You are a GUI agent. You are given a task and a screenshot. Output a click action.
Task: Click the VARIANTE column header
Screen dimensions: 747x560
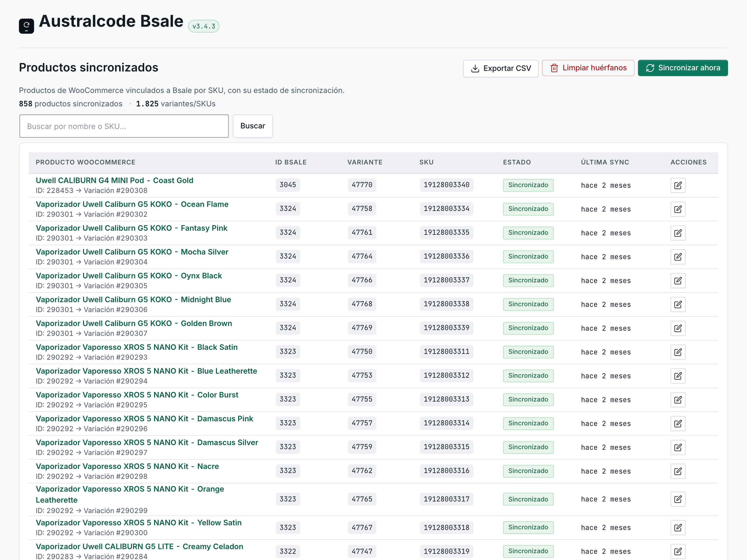tap(365, 162)
